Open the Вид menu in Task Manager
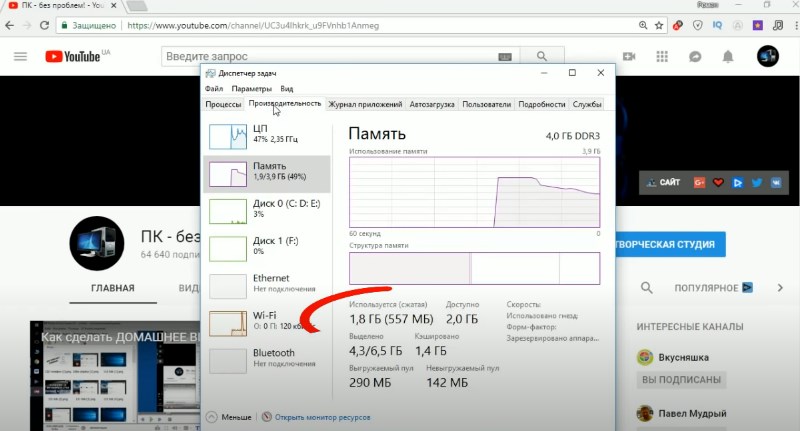The image size is (800, 431). [x=287, y=89]
